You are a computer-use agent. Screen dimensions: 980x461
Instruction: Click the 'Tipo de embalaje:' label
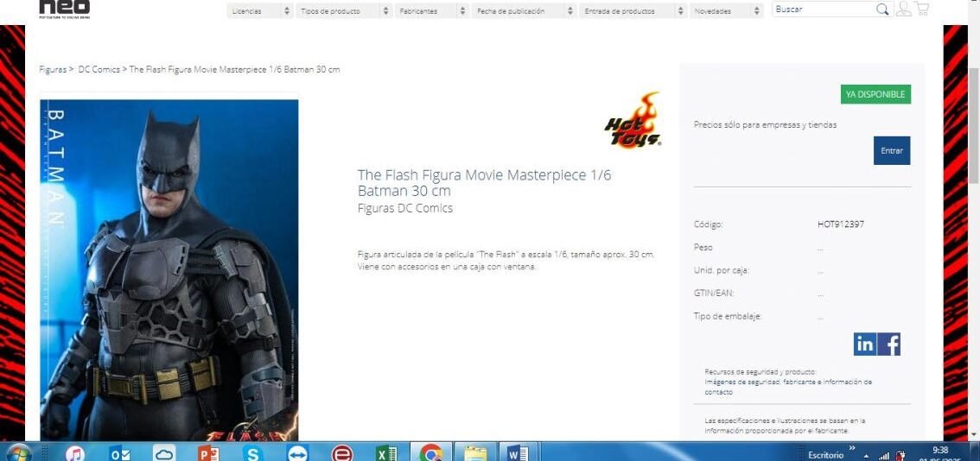coord(728,316)
